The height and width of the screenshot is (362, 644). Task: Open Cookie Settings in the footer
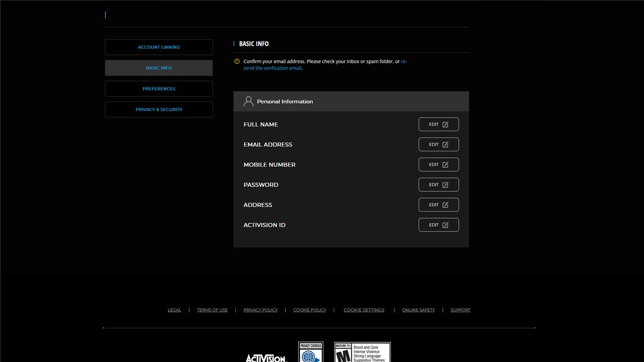(364, 310)
